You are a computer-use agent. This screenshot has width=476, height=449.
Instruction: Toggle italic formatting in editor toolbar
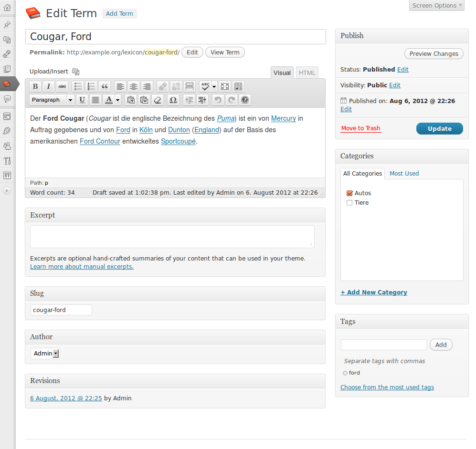tap(49, 86)
